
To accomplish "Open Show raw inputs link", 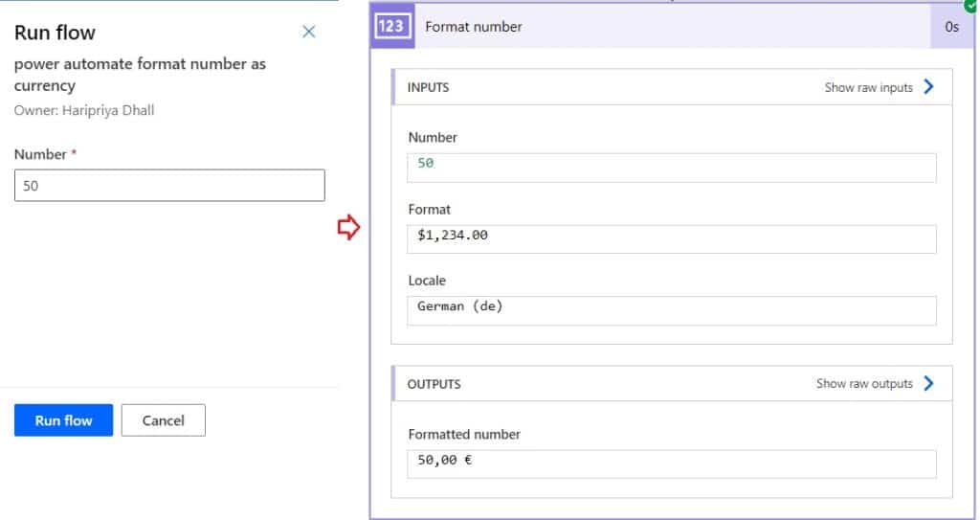I will tap(868, 87).
